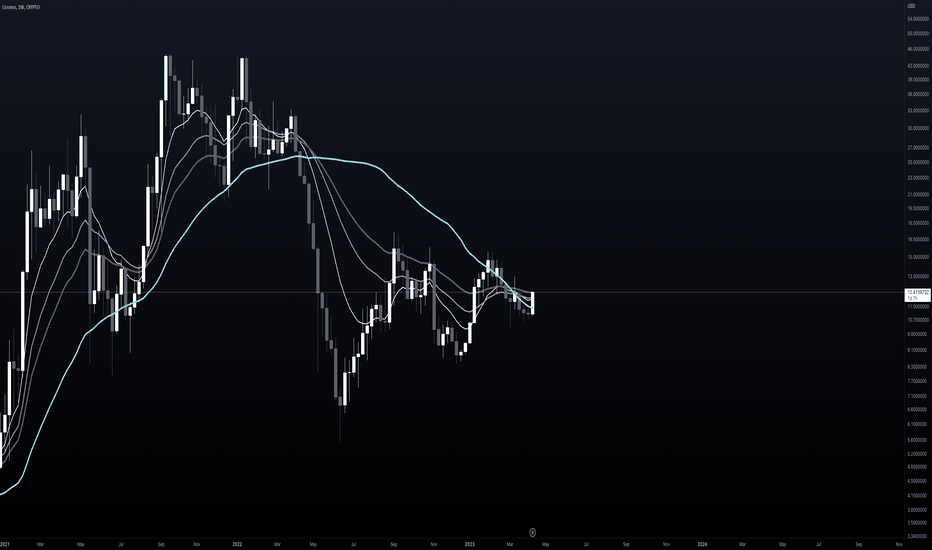Viewport: 932px width, 550px height.
Task: Click the 2022 label on the time axis
Action: click(237, 544)
